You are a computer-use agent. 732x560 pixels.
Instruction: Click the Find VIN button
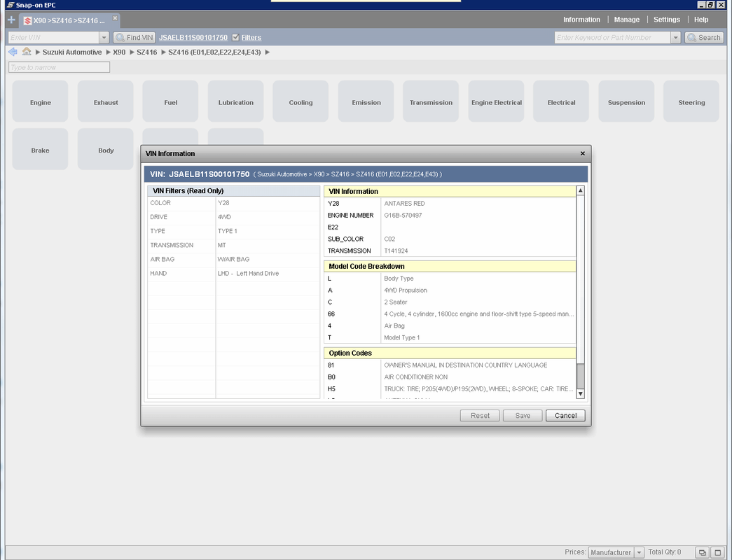(134, 37)
